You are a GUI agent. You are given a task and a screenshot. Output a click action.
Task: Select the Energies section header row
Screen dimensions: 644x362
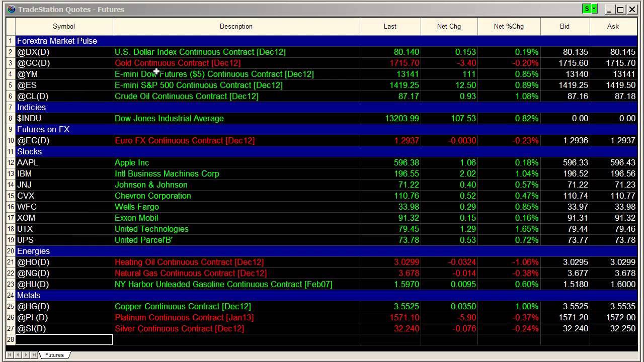326,251
